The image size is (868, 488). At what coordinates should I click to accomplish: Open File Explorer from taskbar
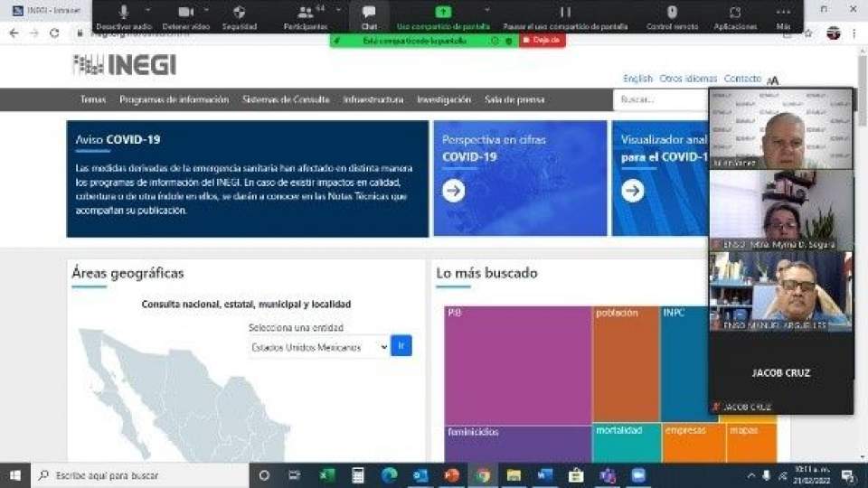point(514,475)
